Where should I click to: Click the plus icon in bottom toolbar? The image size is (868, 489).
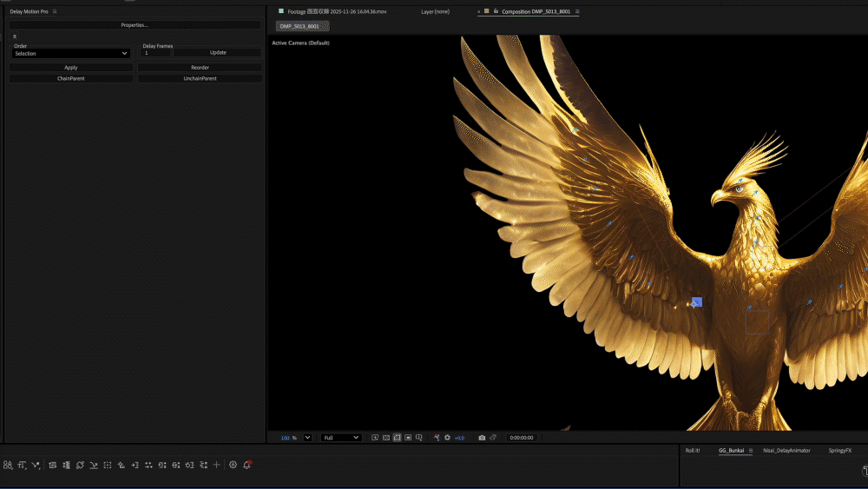217,466
